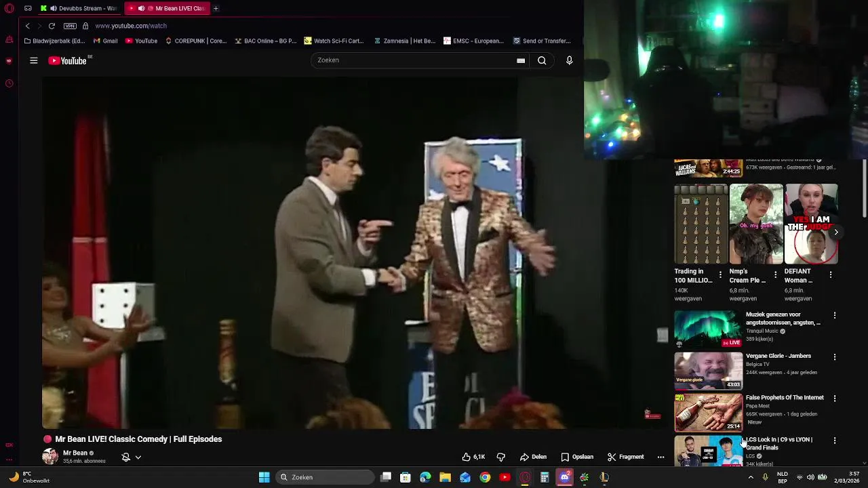This screenshot has width=868, height=488.
Task: Open Watch Sci-Fi Cart bookmark
Action: 334,41
